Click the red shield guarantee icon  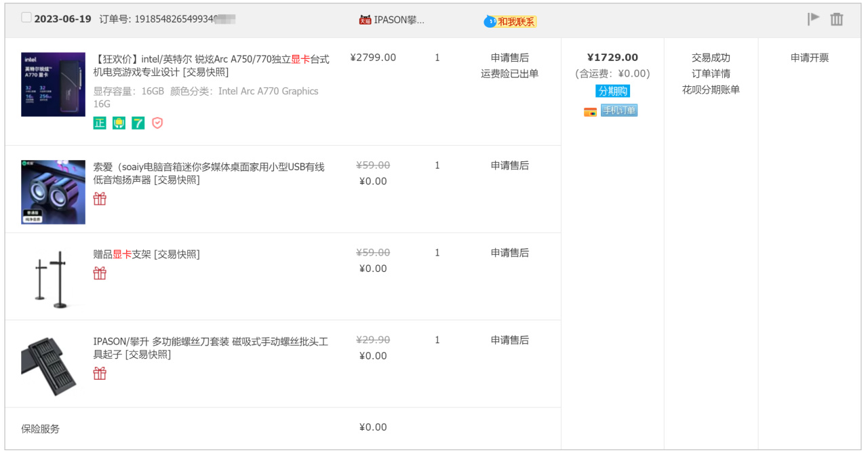157,123
